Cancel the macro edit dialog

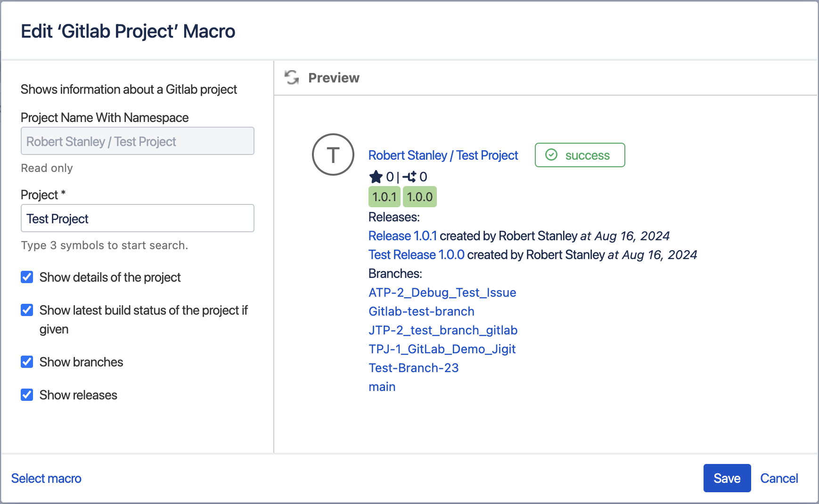click(778, 479)
